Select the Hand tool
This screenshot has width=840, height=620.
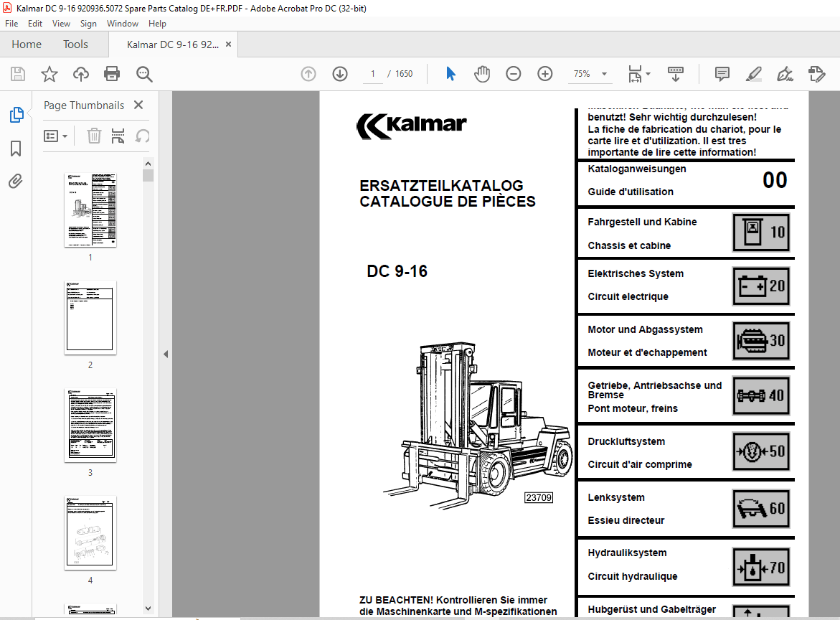point(482,73)
